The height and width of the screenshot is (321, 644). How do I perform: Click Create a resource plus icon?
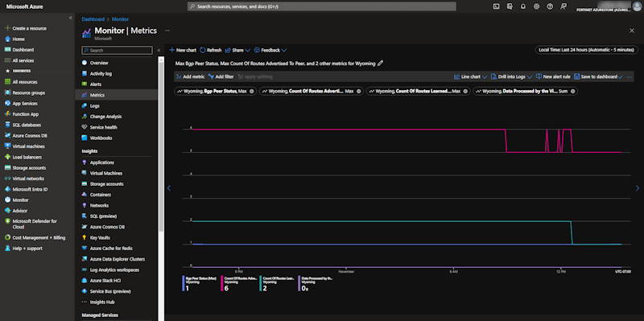tap(7, 28)
